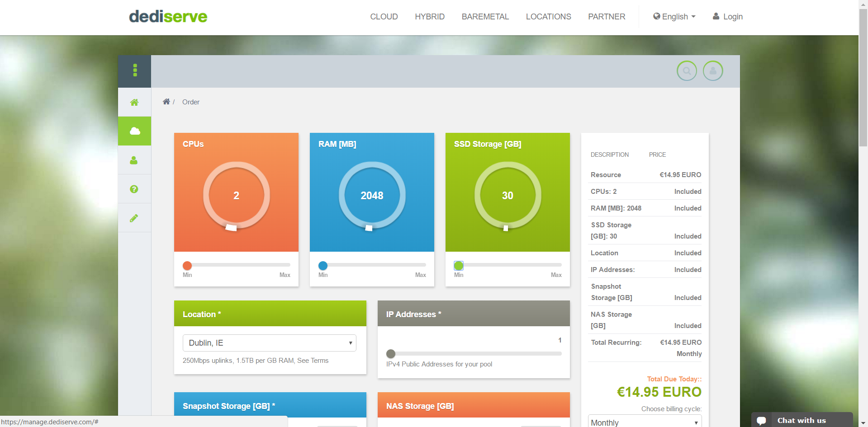Open the HYBRID menu

[430, 17]
